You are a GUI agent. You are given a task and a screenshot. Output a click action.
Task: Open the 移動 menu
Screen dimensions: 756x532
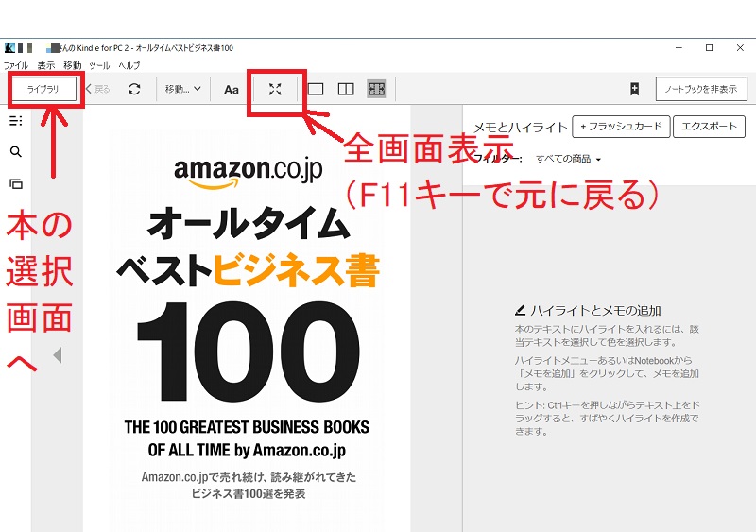73,65
